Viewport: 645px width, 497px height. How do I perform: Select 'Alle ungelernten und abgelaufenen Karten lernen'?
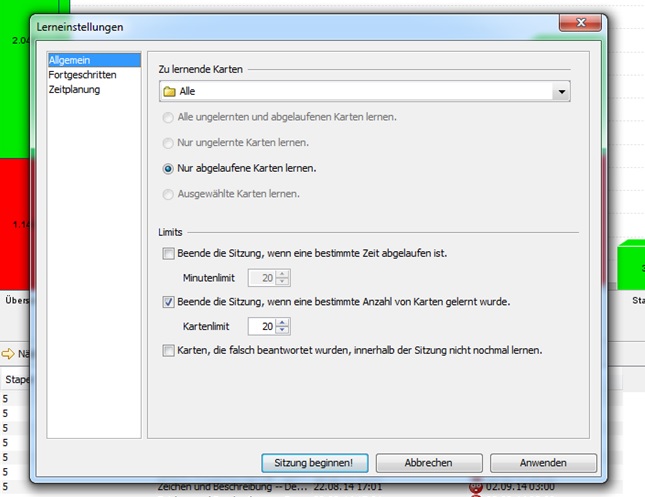(168, 118)
